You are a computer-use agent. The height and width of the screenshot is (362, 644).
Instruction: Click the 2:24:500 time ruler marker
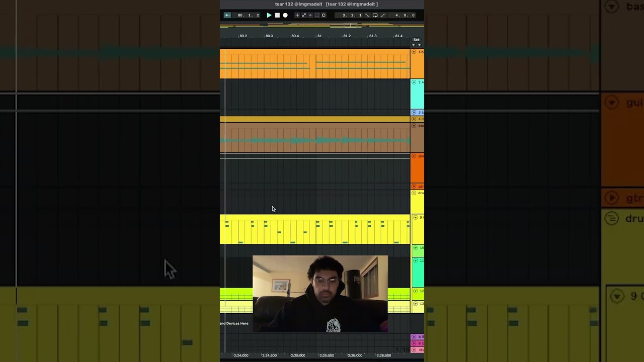269,355
